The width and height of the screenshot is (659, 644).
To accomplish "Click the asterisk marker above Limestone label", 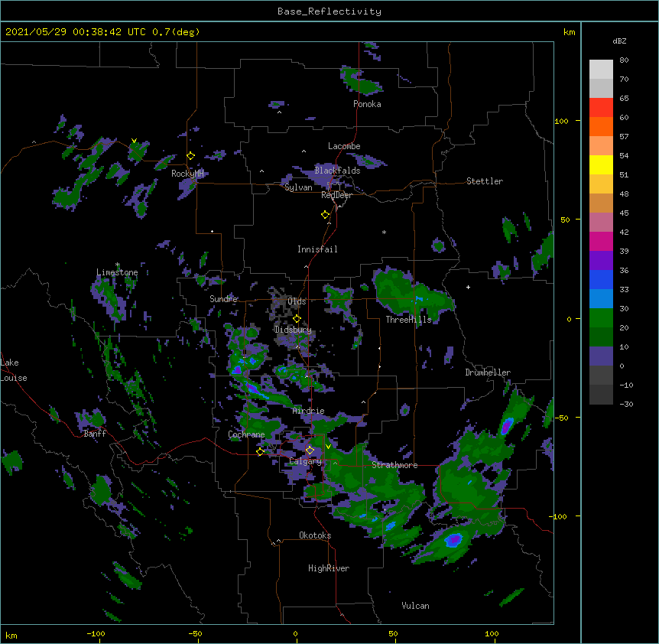I will pos(117,265).
